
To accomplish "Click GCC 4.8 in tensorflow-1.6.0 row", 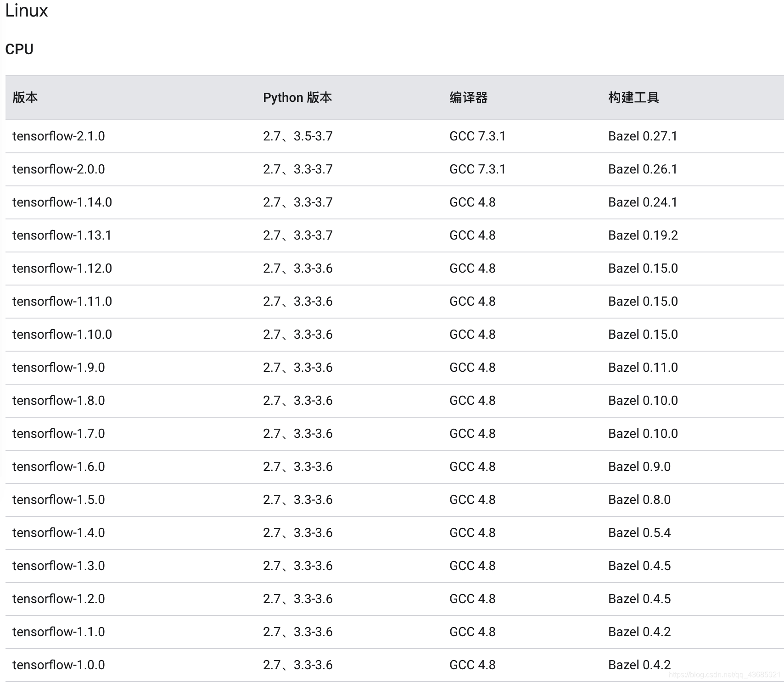I will click(x=472, y=467).
